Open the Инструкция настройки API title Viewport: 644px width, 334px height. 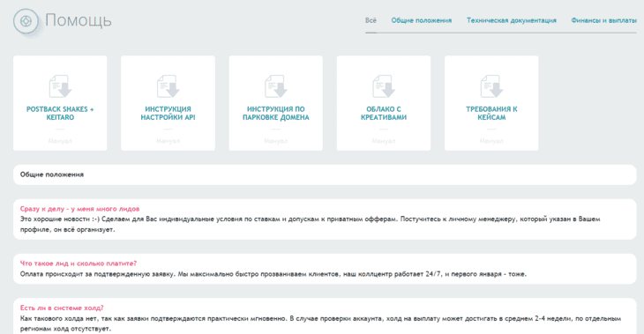[x=168, y=114]
